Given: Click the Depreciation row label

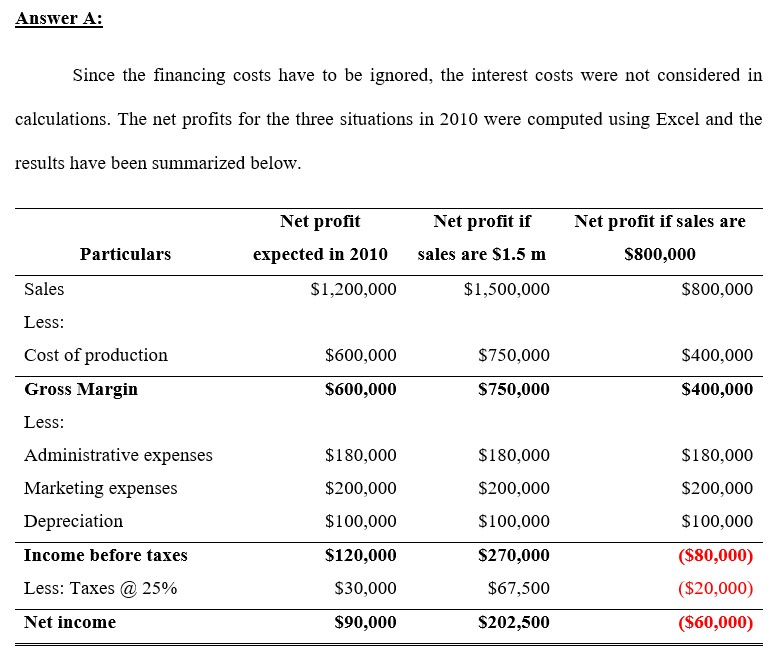Looking at the screenshot, I should (x=73, y=521).
